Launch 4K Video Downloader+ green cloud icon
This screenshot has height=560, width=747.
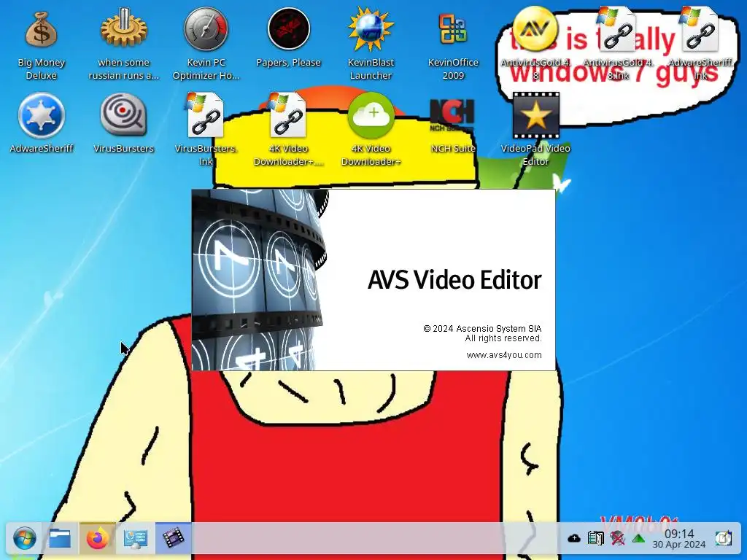pyautogui.click(x=371, y=116)
